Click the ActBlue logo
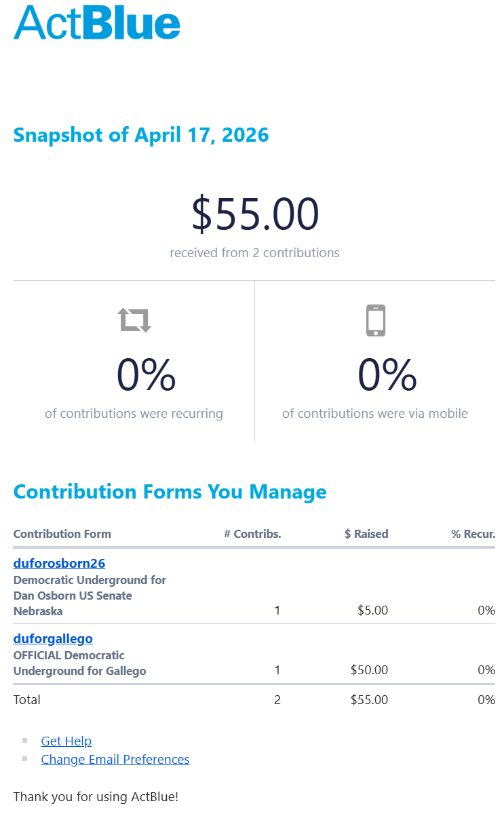Viewport: 504px width, 816px height. click(97, 22)
